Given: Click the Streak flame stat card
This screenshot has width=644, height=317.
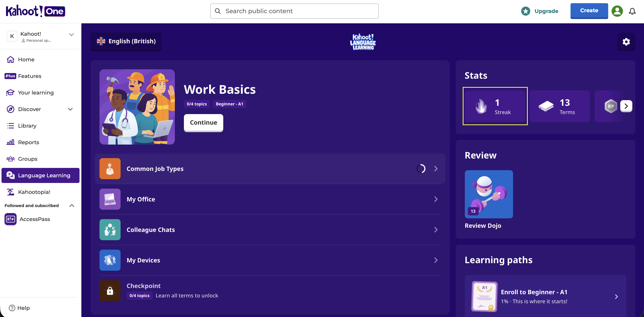Looking at the screenshot, I should click(x=495, y=106).
